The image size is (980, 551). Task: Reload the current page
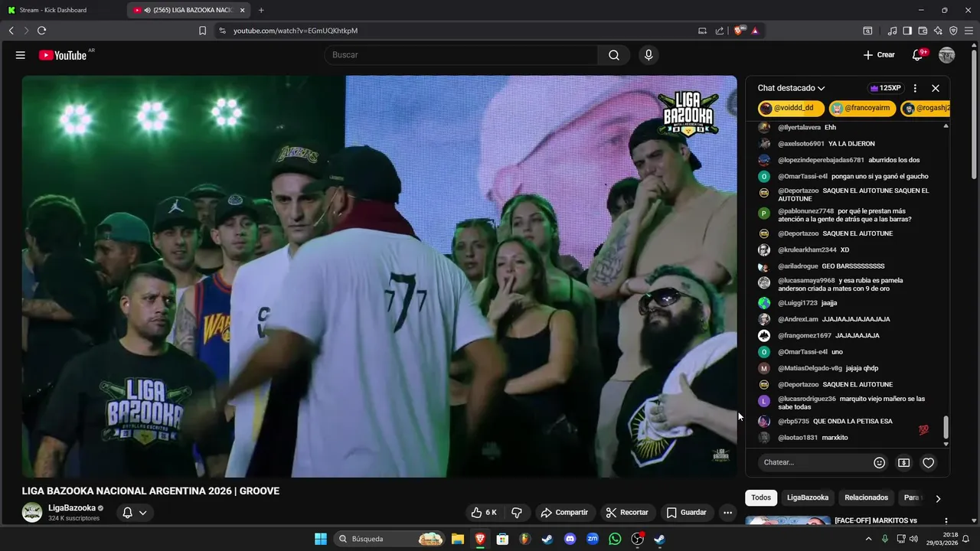(41, 31)
